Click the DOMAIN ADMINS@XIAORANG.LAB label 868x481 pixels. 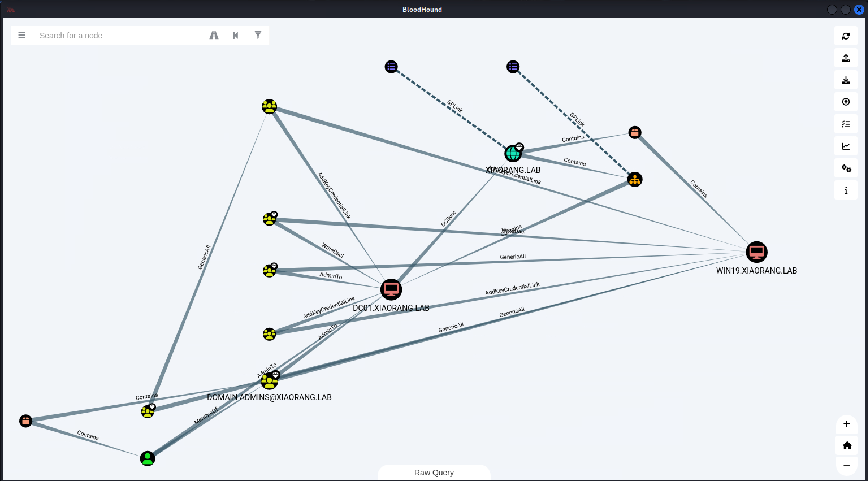point(269,397)
